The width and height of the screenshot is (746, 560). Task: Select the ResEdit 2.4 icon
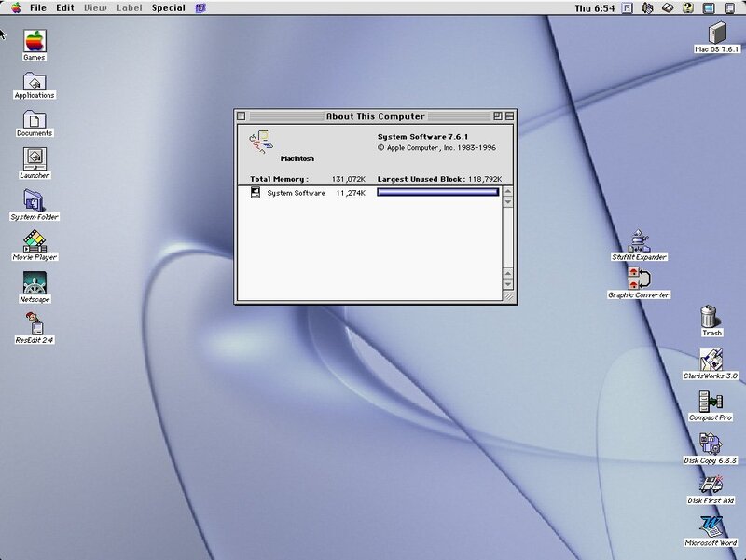(35, 322)
